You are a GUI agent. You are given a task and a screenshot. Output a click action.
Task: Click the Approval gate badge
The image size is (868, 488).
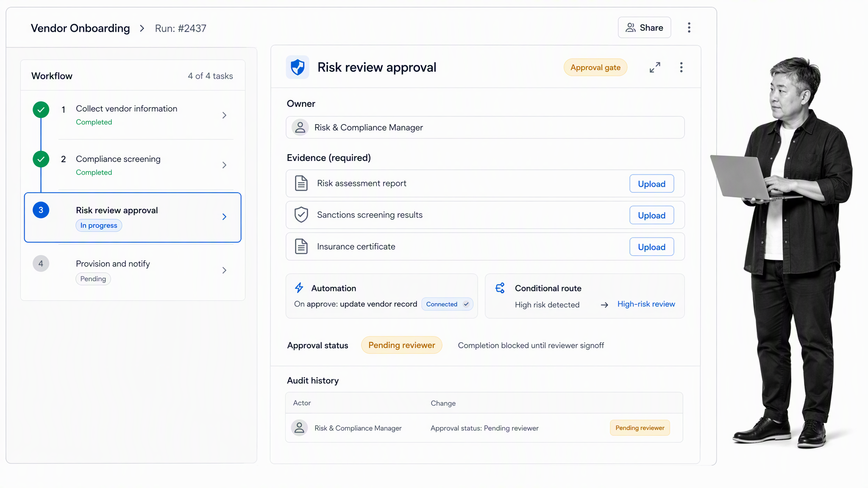pos(595,67)
